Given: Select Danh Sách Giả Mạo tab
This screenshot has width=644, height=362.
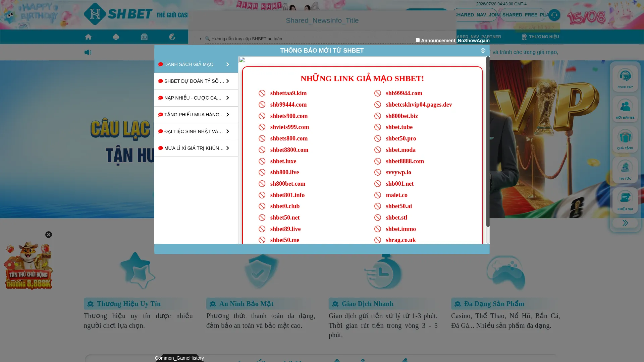Looking at the screenshot, I should coord(196,64).
